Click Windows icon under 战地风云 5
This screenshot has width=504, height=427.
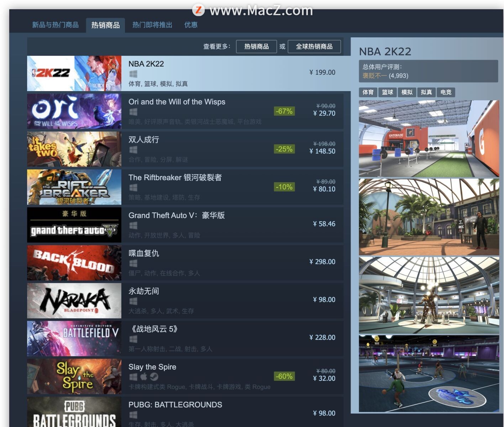coord(133,339)
